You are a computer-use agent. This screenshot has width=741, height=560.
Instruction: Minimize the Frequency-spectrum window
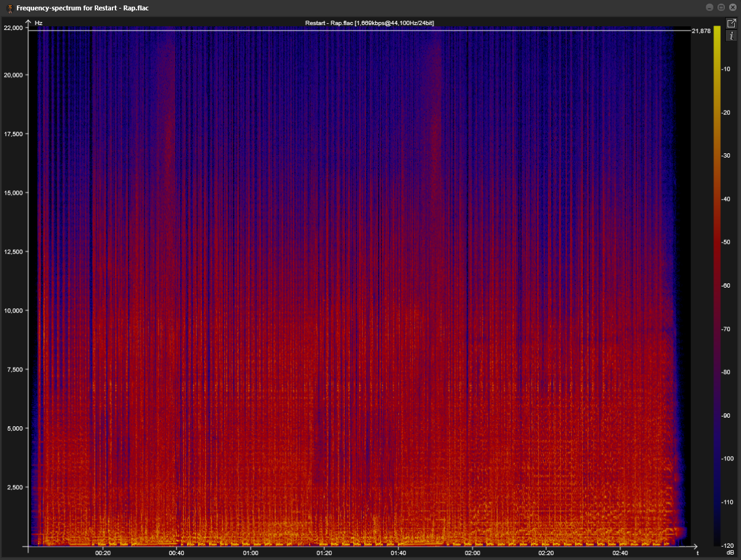click(x=709, y=7)
